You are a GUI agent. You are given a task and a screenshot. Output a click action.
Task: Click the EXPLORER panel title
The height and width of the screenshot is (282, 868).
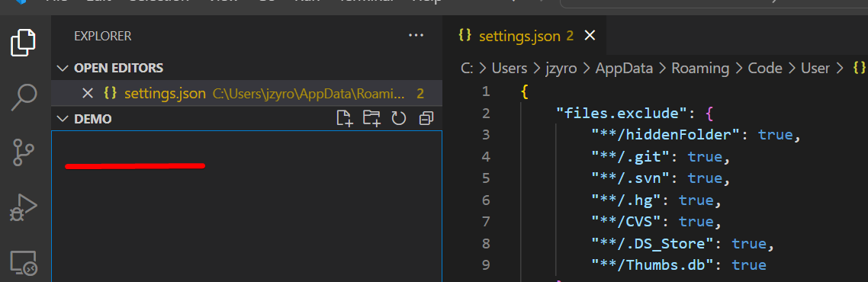point(103,37)
